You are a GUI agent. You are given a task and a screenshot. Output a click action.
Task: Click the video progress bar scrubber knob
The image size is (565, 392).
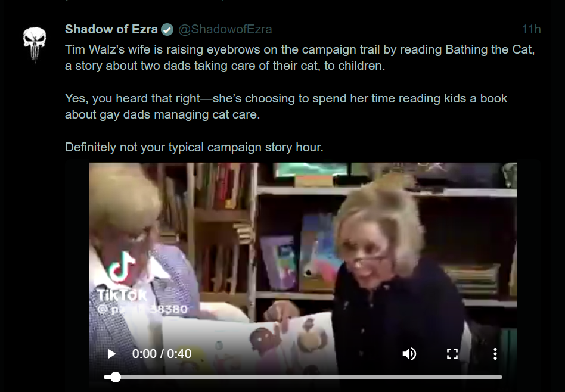115,377
